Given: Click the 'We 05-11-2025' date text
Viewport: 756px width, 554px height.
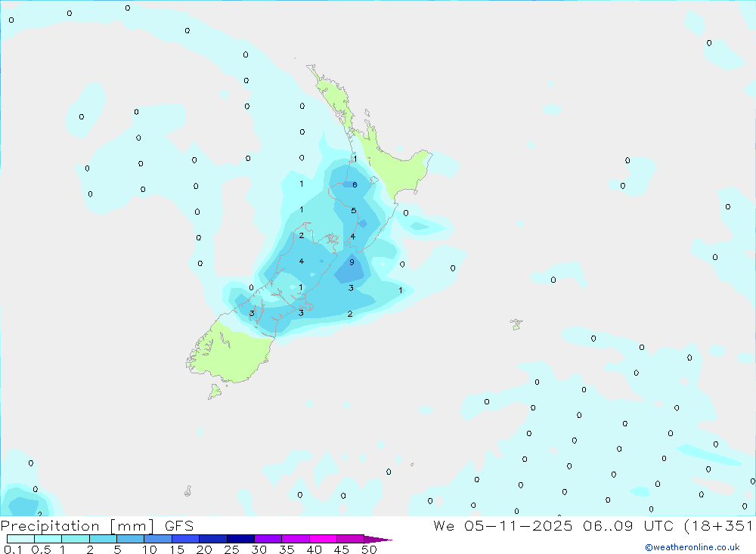Looking at the screenshot, I should [503, 525].
